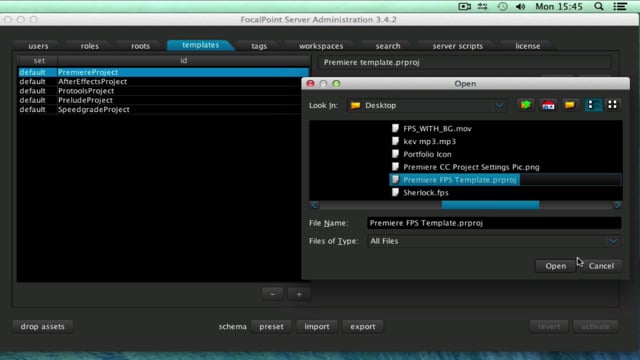Click the schema preset button
Viewport: 640px width, 360px height.
pyautogui.click(x=271, y=327)
